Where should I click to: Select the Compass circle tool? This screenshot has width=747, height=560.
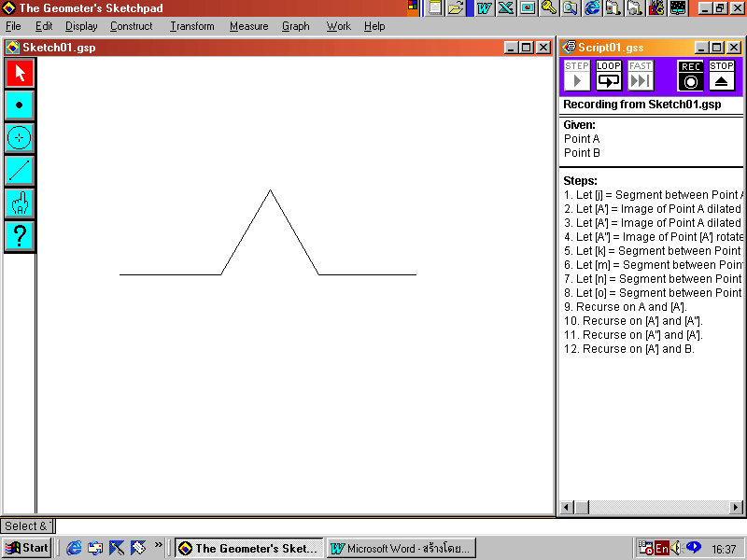tap(19, 137)
